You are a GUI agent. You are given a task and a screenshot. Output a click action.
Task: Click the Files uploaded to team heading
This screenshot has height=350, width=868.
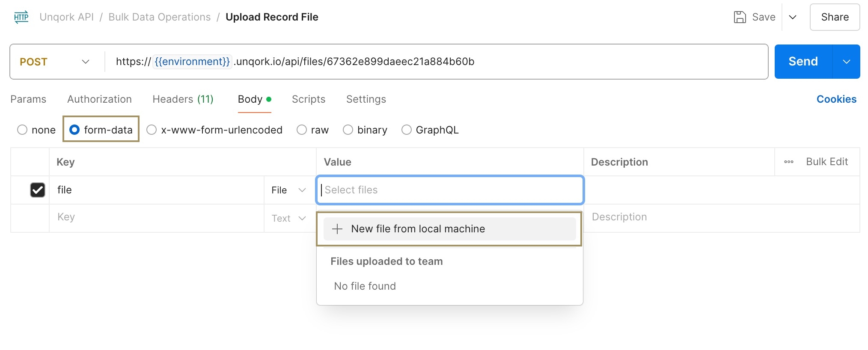(x=386, y=261)
